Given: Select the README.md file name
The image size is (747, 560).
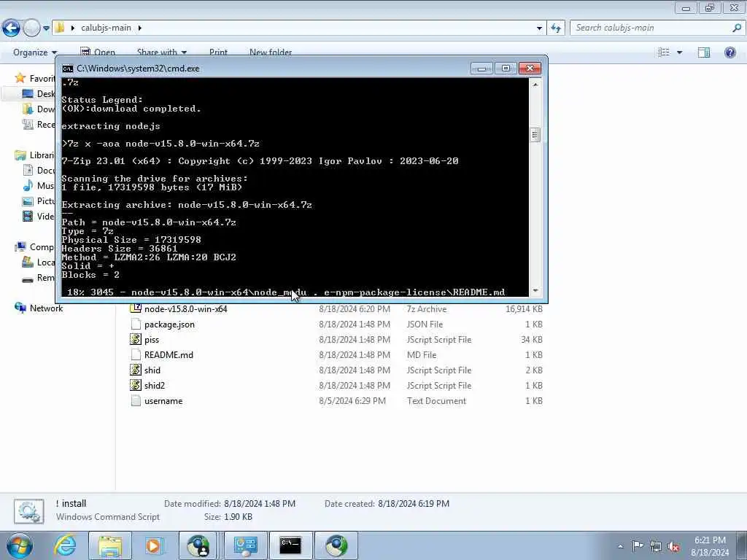Looking at the screenshot, I should pos(169,355).
